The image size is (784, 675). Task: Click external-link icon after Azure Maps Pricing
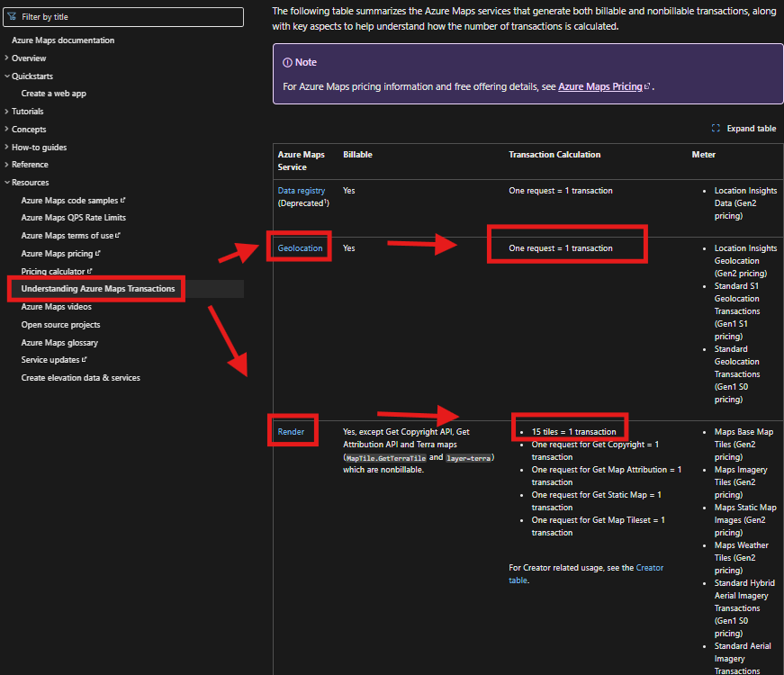coord(647,86)
